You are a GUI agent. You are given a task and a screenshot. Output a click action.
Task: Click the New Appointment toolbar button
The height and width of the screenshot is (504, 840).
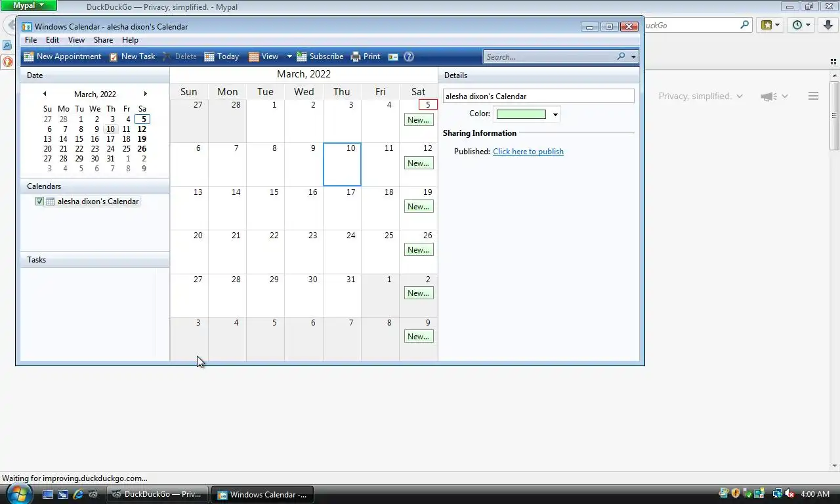[x=62, y=56]
